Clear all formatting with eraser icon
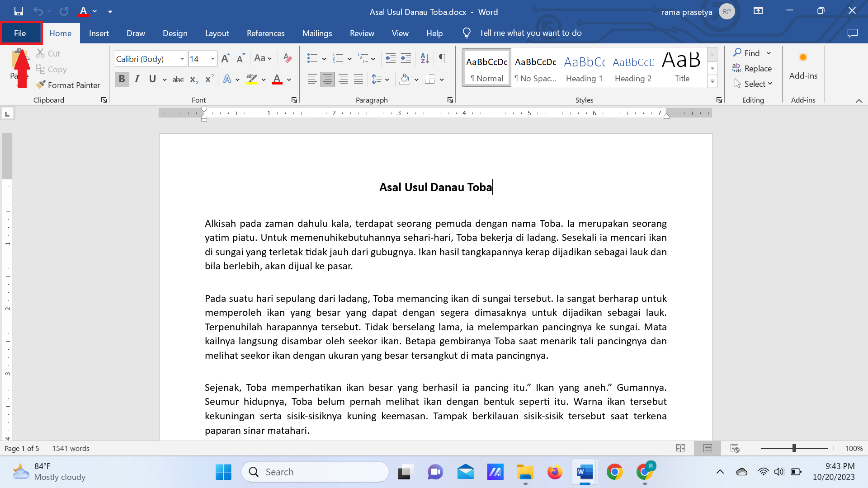This screenshot has width=868, height=488. (x=288, y=58)
